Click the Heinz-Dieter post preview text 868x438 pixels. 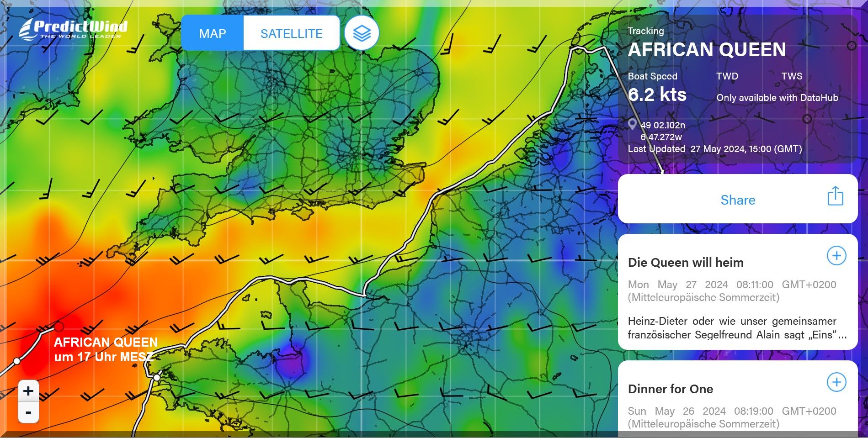pos(737,328)
